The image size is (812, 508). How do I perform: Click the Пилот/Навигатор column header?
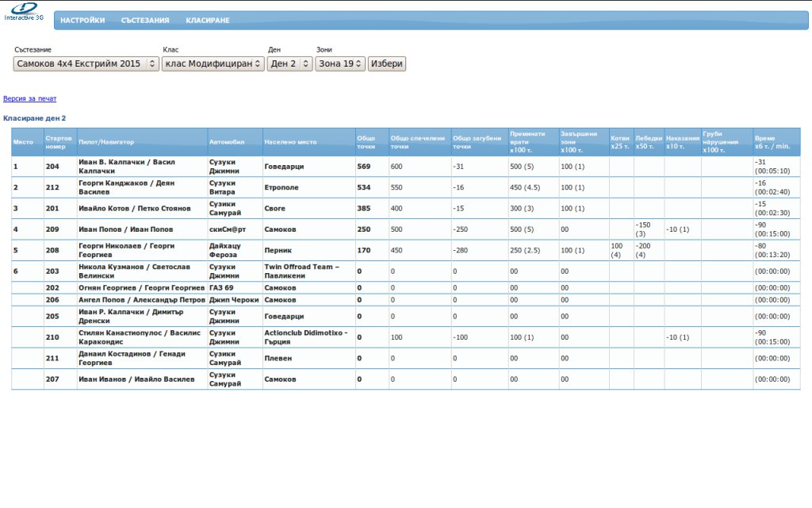tap(101, 142)
